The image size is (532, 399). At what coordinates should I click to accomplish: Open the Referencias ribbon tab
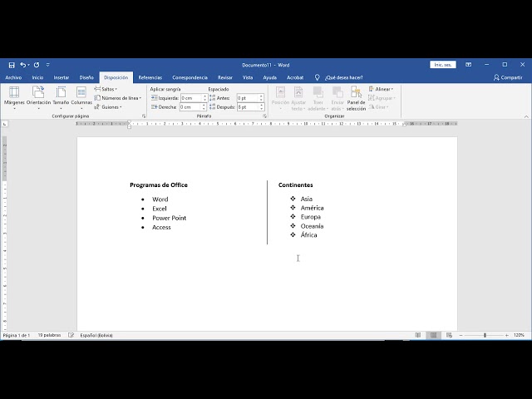click(150, 77)
